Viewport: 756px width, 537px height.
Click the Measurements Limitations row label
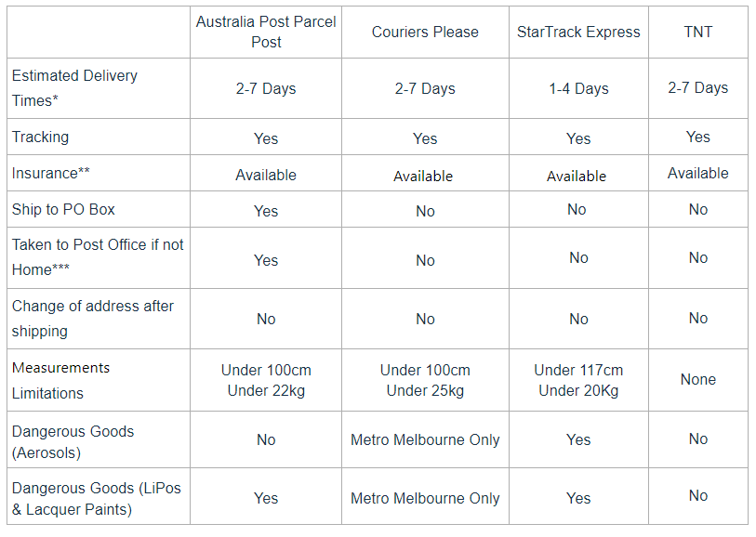[61, 380]
